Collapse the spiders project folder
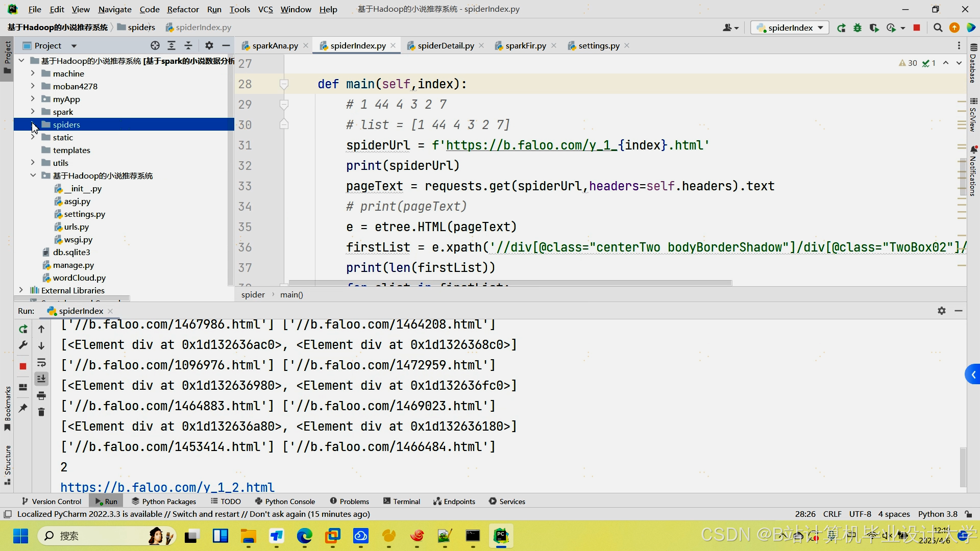Screen dimensions: 980x551 pyautogui.click(x=32, y=124)
